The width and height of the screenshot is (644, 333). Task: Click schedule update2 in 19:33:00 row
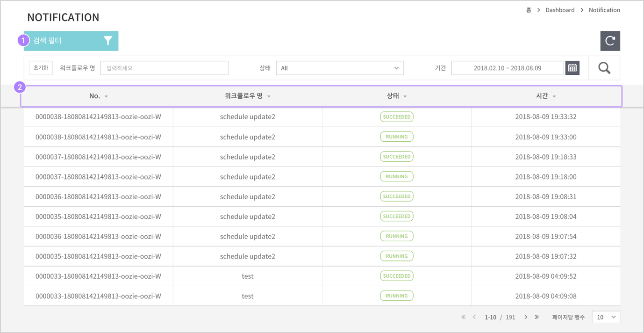click(248, 137)
